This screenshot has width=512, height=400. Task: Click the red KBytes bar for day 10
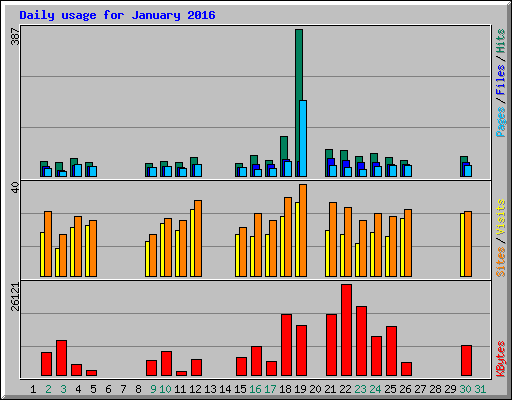(166, 363)
